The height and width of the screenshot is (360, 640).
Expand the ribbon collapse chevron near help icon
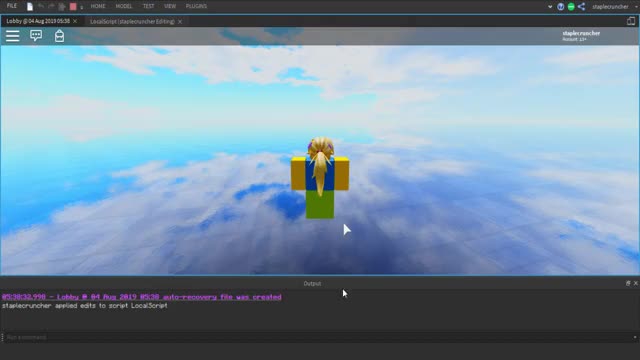click(x=550, y=7)
